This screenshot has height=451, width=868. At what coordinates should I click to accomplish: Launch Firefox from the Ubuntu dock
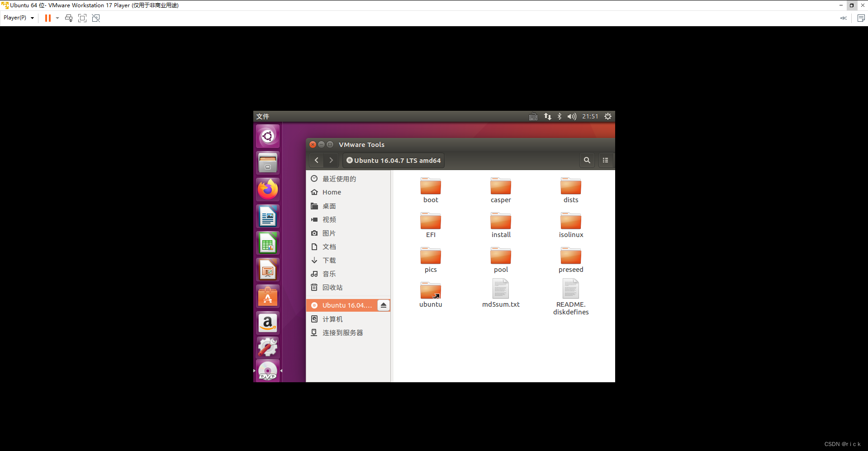tap(267, 189)
